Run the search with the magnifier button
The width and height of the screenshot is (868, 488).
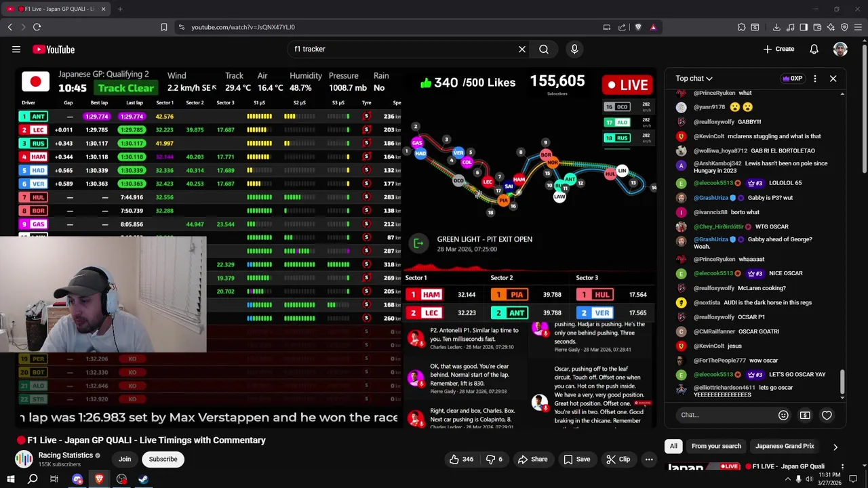tap(544, 49)
